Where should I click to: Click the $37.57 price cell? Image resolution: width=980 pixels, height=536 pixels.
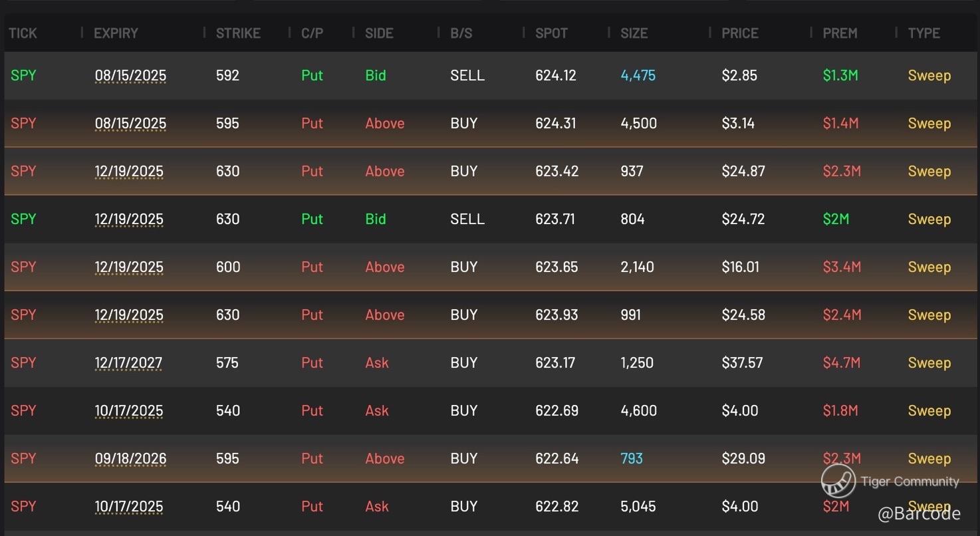click(742, 363)
